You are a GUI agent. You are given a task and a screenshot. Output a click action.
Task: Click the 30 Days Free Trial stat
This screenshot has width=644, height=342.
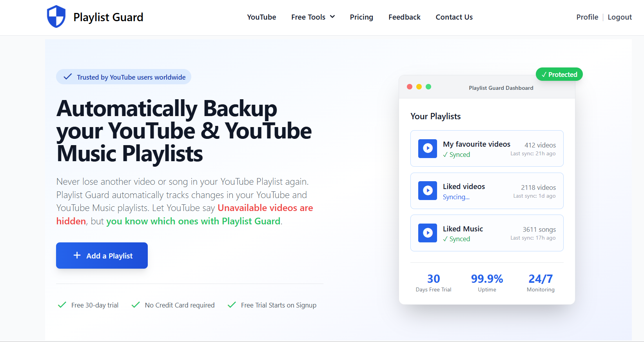(434, 283)
